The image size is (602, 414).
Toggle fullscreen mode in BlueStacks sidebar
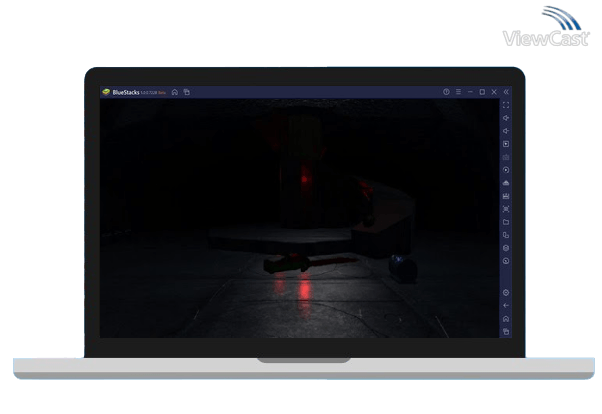(x=506, y=105)
